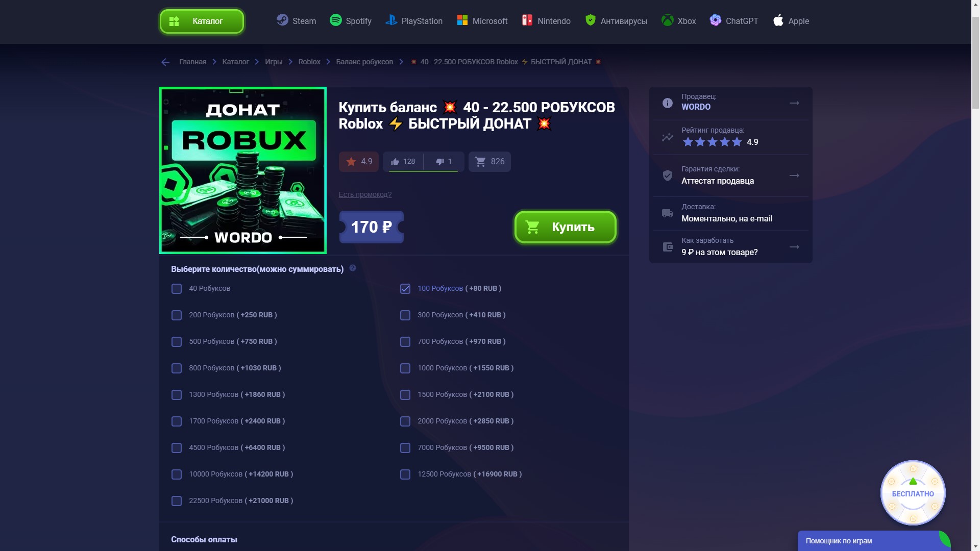The width and height of the screenshot is (980, 551).
Task: Open the PlayStation menu item
Action: (x=414, y=21)
